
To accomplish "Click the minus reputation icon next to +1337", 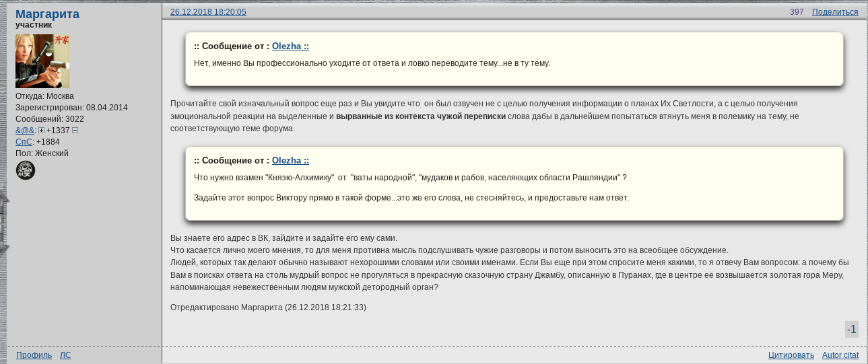I will pyautogui.click(x=75, y=131).
